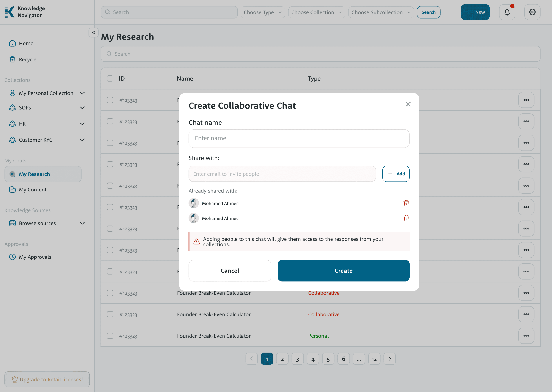
Task: Remove first Mohamed Ahmed with trash icon
Action: [x=406, y=203]
